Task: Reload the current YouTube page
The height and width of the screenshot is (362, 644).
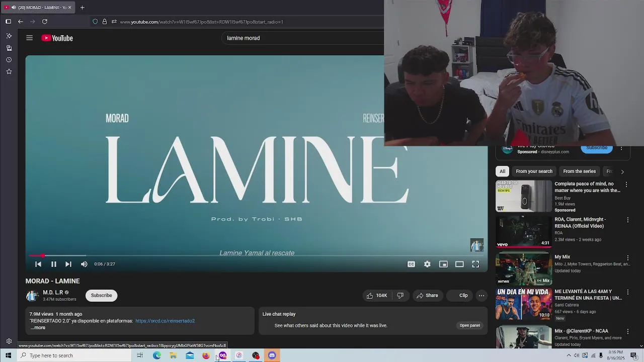Action: 44,22
